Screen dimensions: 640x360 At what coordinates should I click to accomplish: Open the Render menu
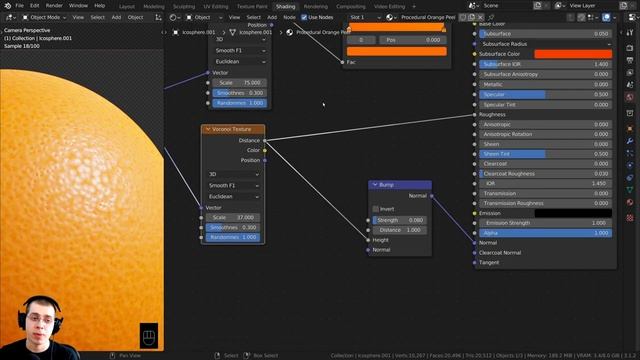(54, 6)
